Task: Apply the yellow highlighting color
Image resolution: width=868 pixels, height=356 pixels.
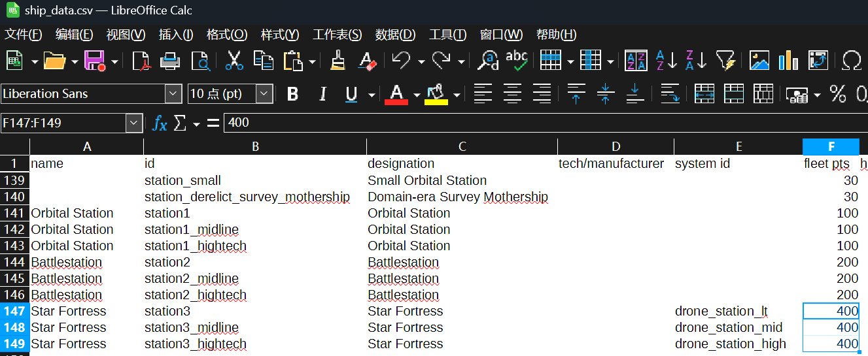Action: [x=436, y=94]
